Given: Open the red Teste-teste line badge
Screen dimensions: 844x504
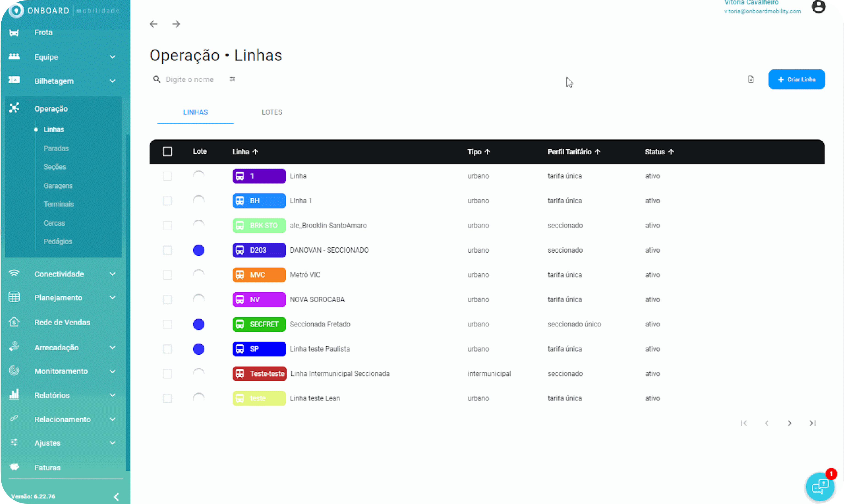Looking at the screenshot, I should [x=260, y=374].
